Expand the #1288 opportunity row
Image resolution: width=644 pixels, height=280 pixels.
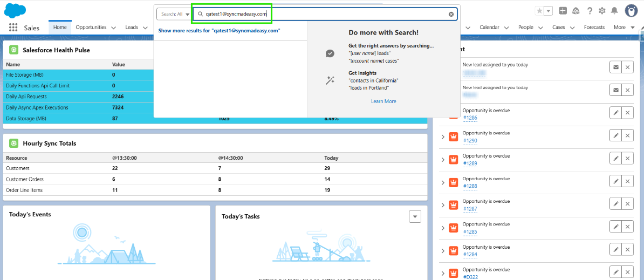pyautogui.click(x=443, y=182)
